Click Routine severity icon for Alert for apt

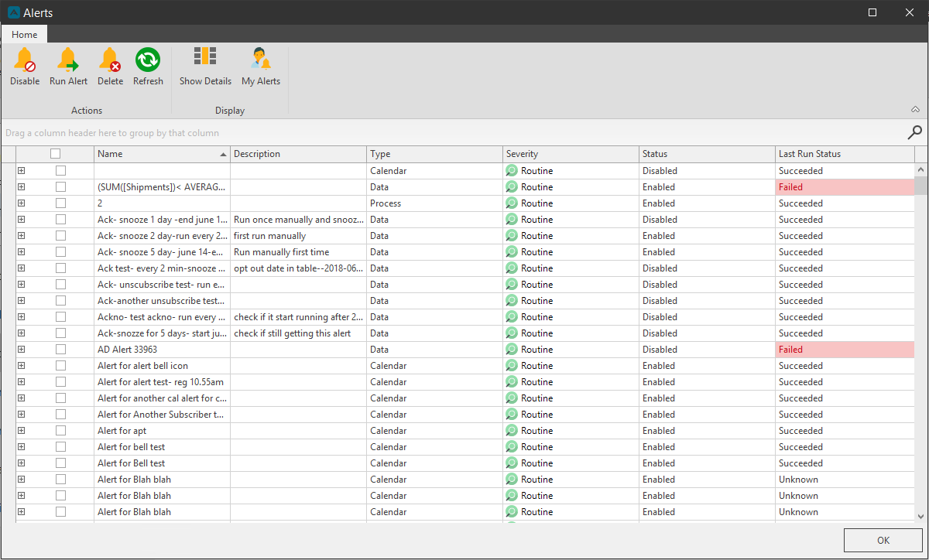(x=511, y=431)
